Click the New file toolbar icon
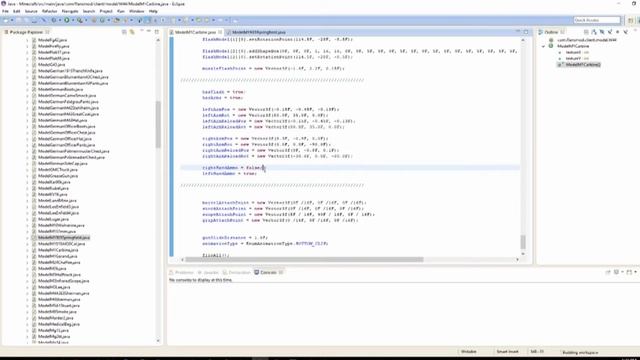This screenshot has width=640, height=360. click(6, 20)
